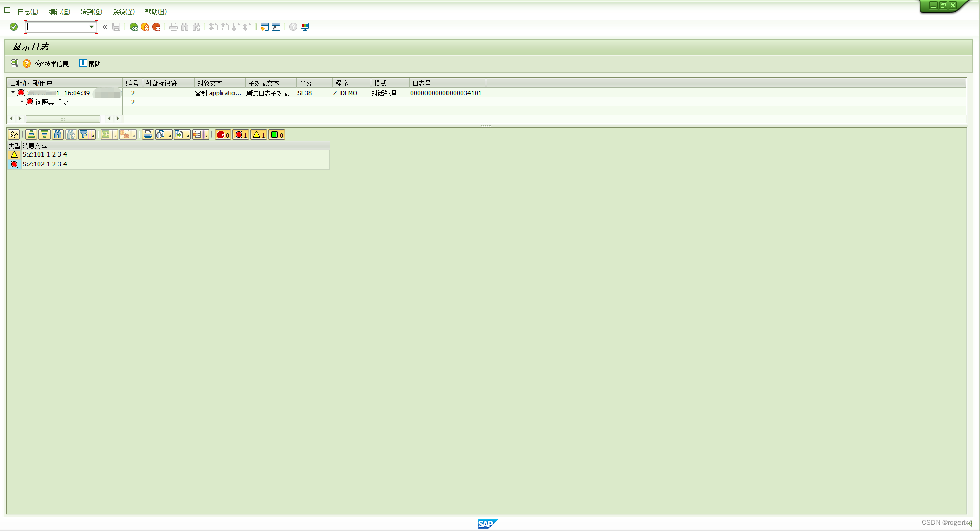The width and height of the screenshot is (980, 531).
Task: Toggle display of warning messages (yellow count 1)
Action: (x=258, y=135)
